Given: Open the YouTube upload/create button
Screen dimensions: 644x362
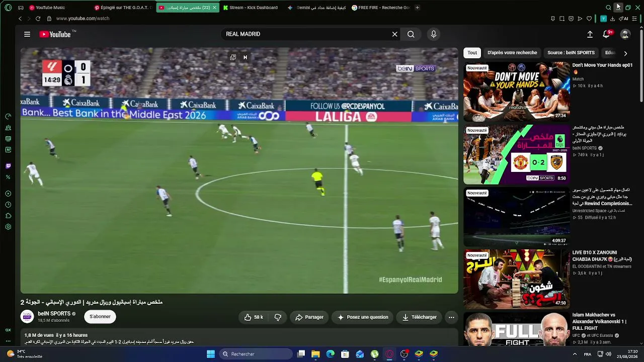Looking at the screenshot, I should (590, 34).
